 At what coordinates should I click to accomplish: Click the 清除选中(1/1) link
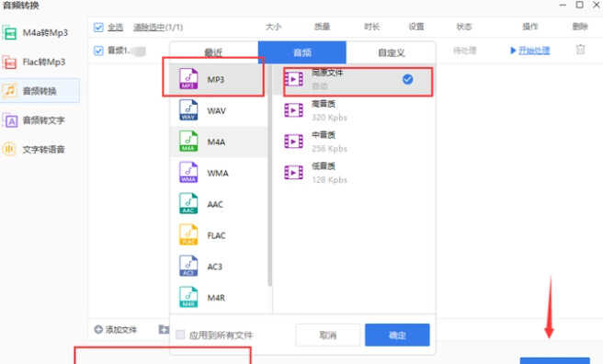pyautogui.click(x=158, y=27)
